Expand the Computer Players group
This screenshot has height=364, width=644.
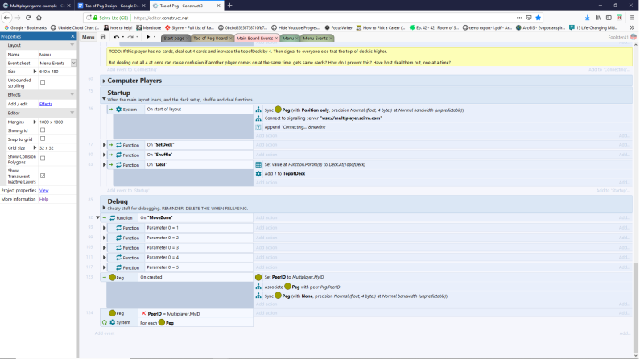tap(104, 81)
